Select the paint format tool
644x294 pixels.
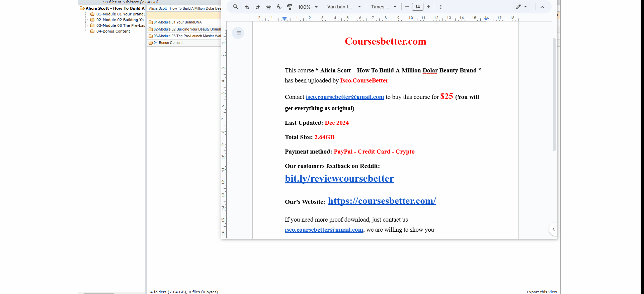[x=290, y=7]
